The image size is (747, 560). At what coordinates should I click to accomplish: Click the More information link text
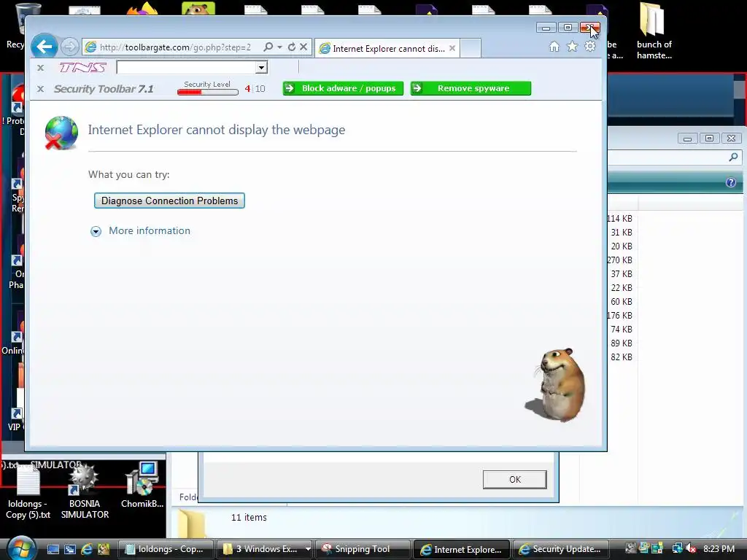coord(150,230)
